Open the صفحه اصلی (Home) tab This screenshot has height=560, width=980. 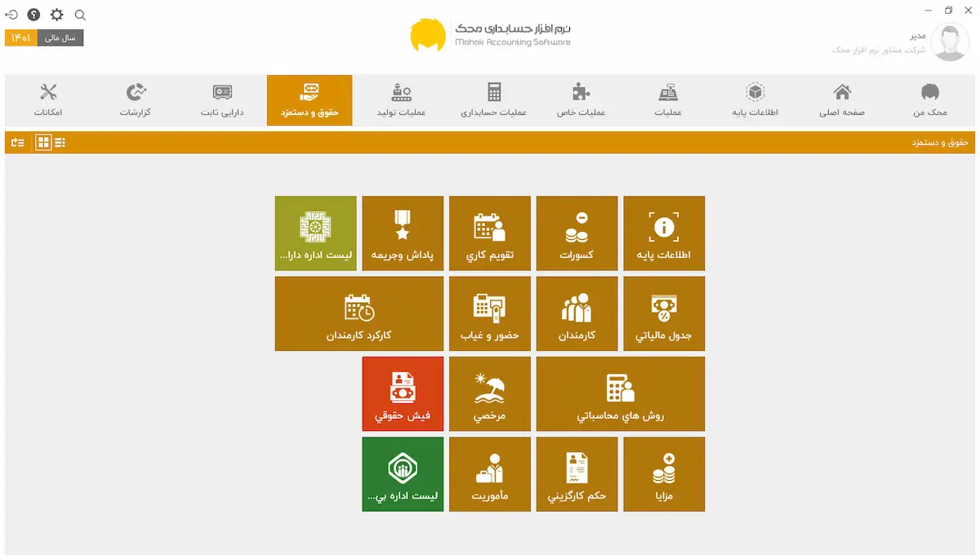[841, 100]
